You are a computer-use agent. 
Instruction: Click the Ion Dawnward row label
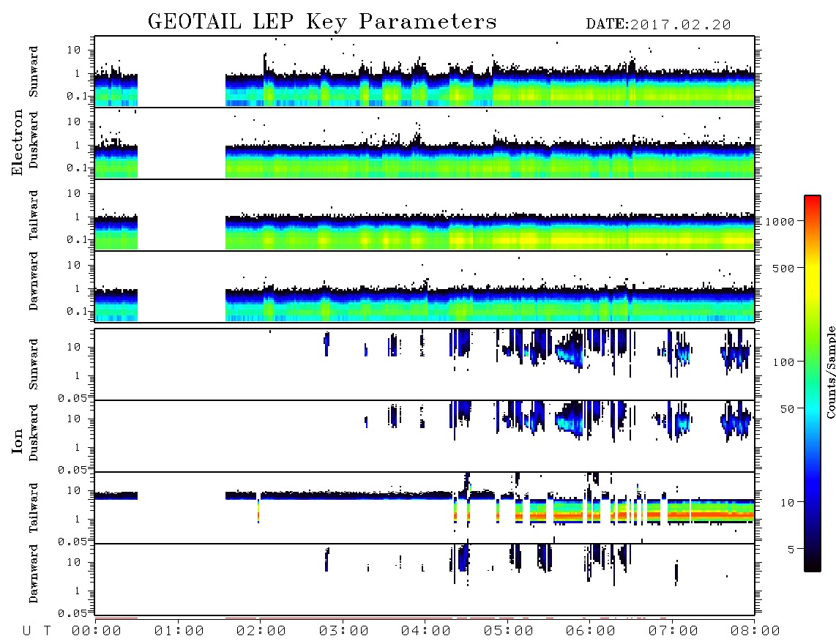pyautogui.click(x=34, y=574)
